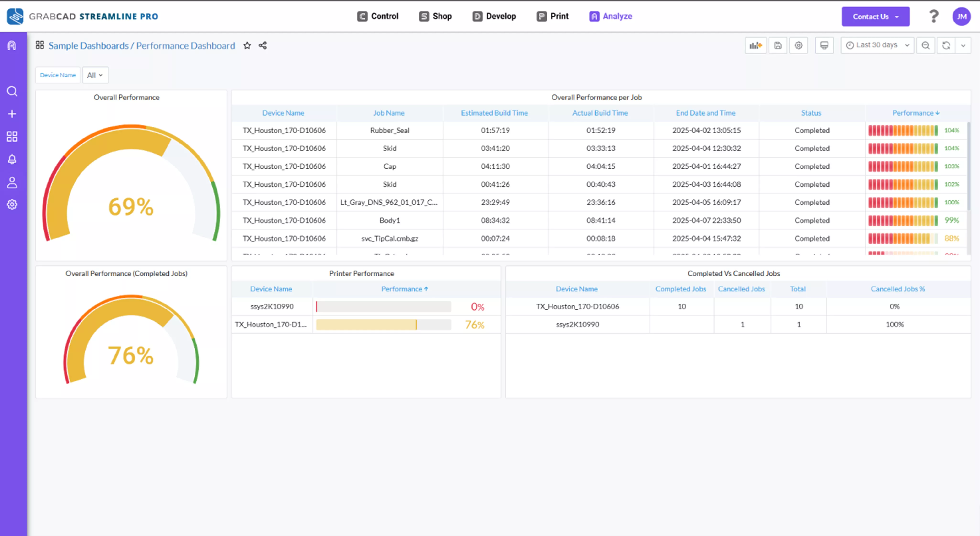The height and width of the screenshot is (536, 980).
Task: Open dashboards from the sidebar grid icon
Action: [12, 137]
